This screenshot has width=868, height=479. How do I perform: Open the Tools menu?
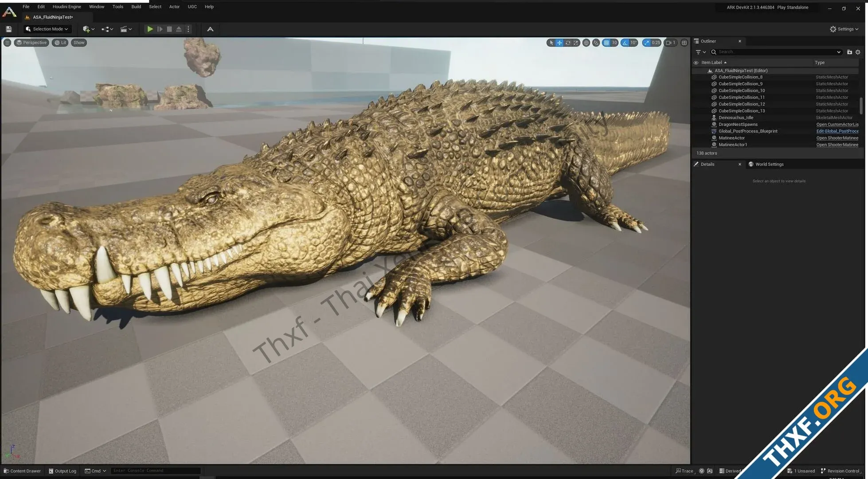(118, 7)
